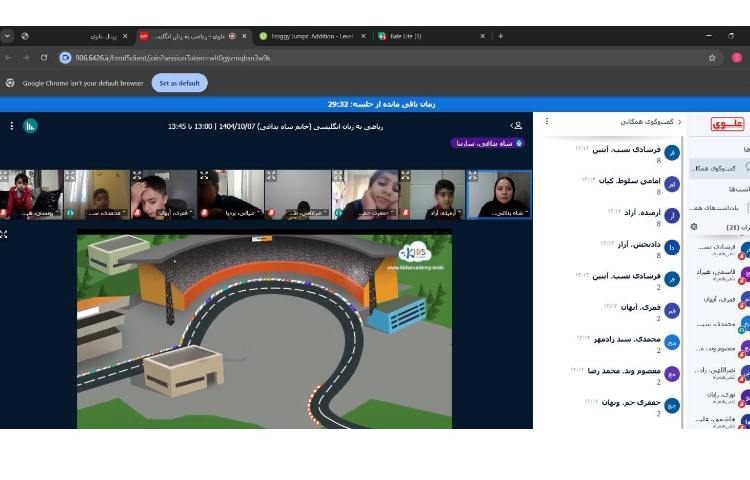Fullscreen the آرمیده، آراد webcam tile
The height and width of the screenshot is (480, 750).
pyautogui.click(x=406, y=176)
